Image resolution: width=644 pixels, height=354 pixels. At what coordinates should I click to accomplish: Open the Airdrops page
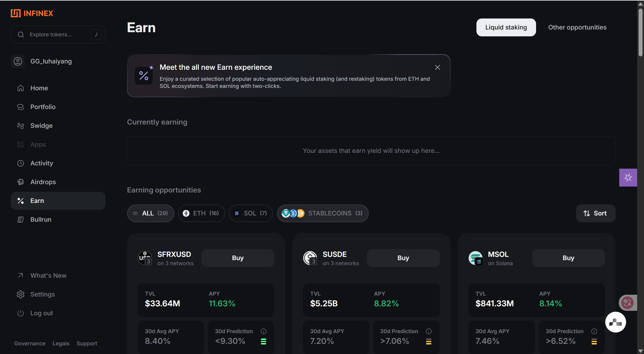[58, 182]
